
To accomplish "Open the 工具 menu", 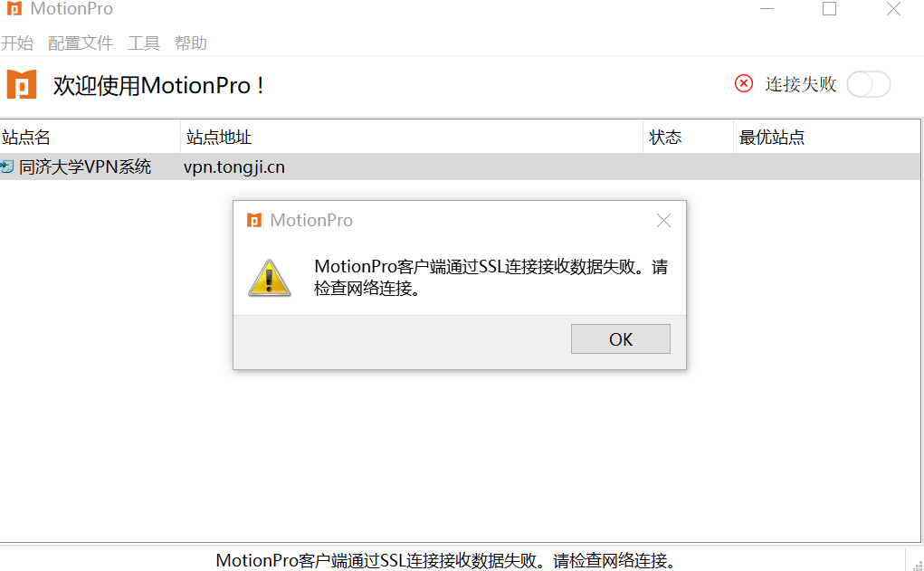I will (144, 43).
